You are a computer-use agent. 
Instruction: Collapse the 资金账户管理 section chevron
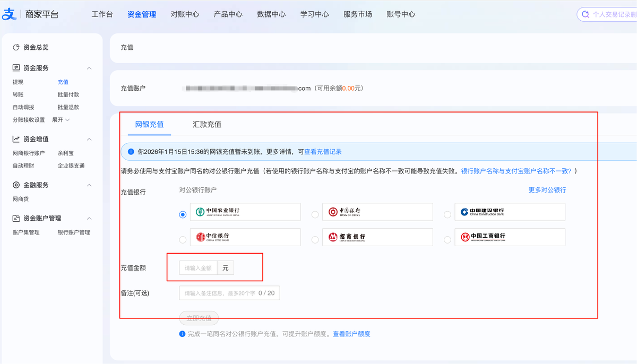pyautogui.click(x=89, y=218)
